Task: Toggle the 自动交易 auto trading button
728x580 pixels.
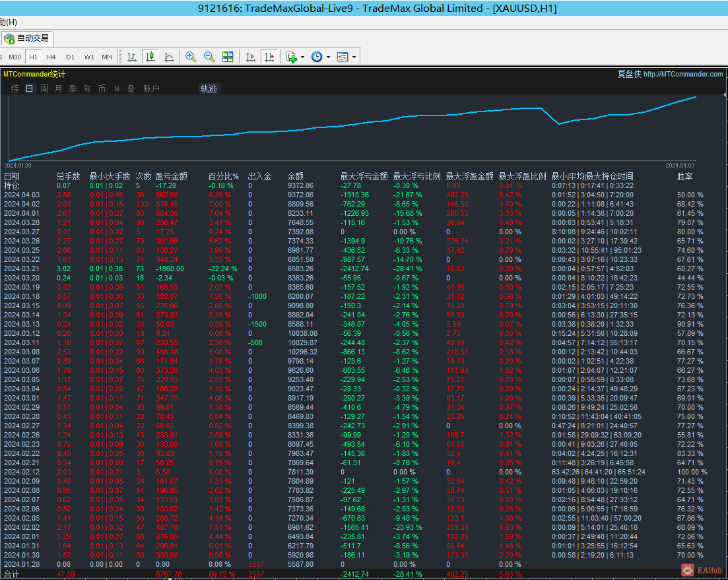Action: pos(26,38)
